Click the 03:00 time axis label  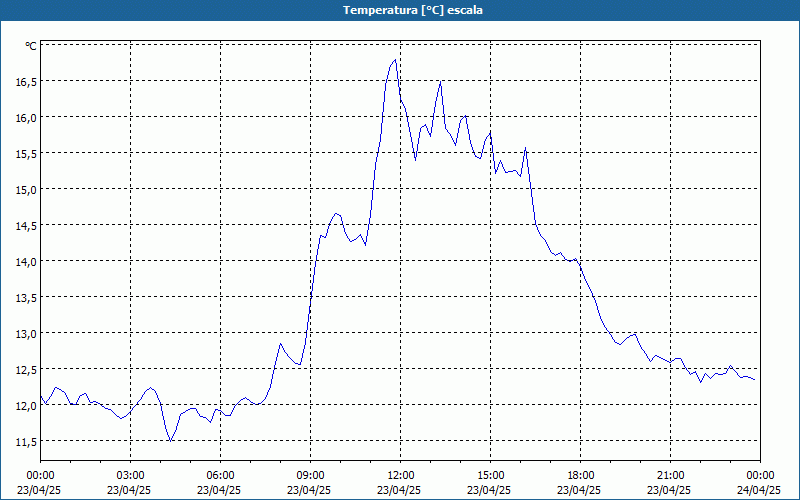[x=131, y=476]
